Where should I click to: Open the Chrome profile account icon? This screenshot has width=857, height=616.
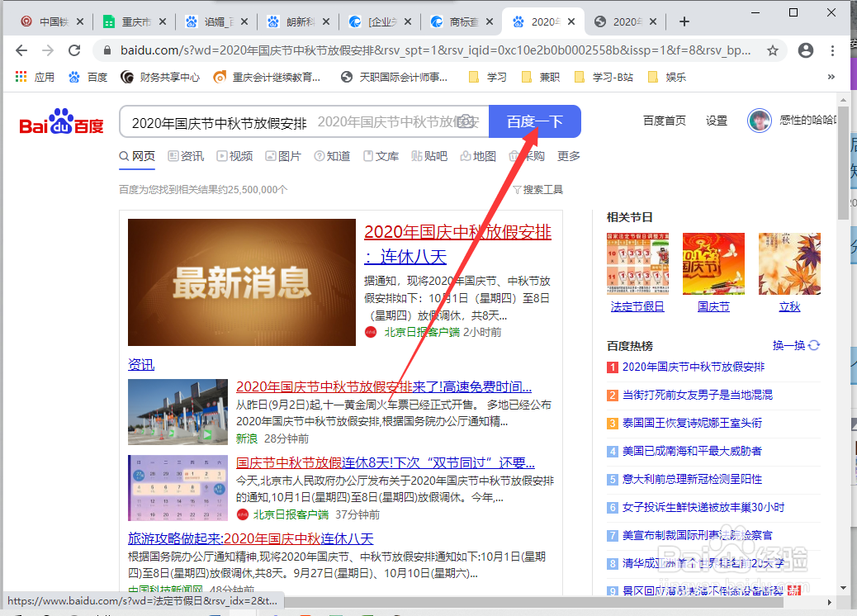[x=806, y=51]
